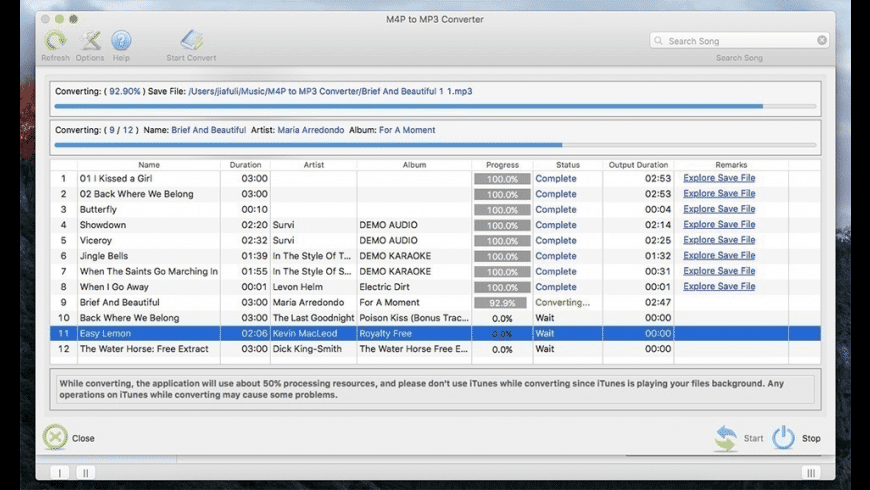Click the green Close circle icon

[x=55, y=437]
